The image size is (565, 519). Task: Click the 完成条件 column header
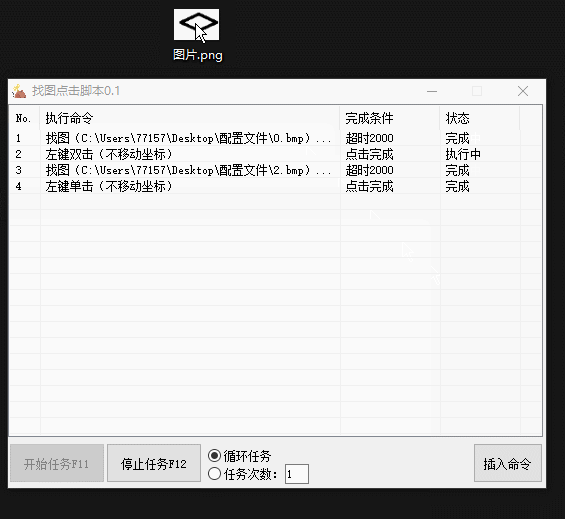pyautogui.click(x=390, y=118)
